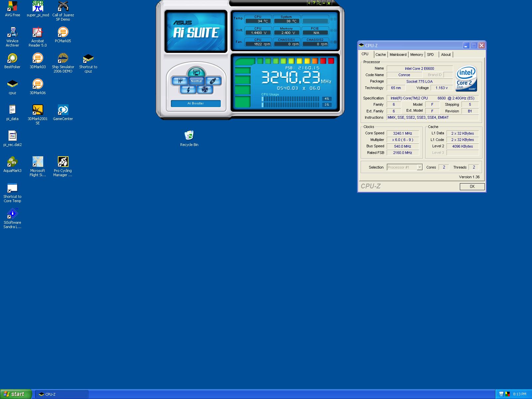Image resolution: width=532 pixels, height=399 pixels.
Task: Click the Intel Core 2 Duo logo
Action: [466, 78]
